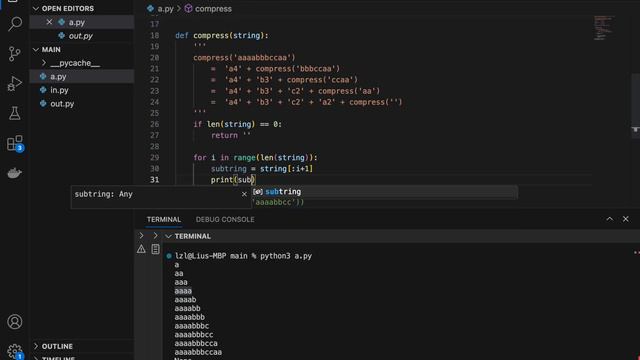Open the Search view in activity bar
The width and height of the screenshot is (640, 360).
tap(15, 24)
